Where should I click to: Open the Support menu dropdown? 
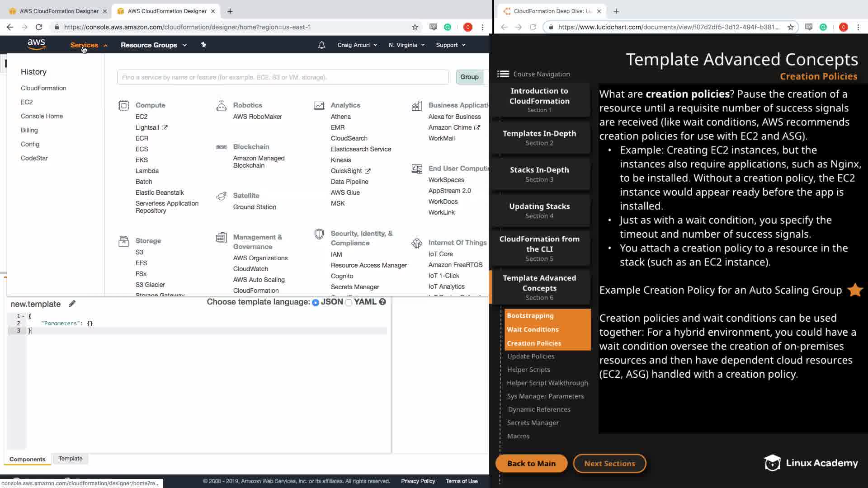click(x=450, y=45)
